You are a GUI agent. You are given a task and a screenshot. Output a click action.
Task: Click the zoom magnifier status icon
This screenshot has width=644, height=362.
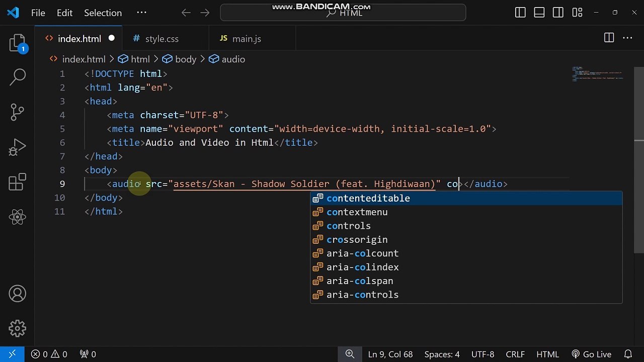350,354
